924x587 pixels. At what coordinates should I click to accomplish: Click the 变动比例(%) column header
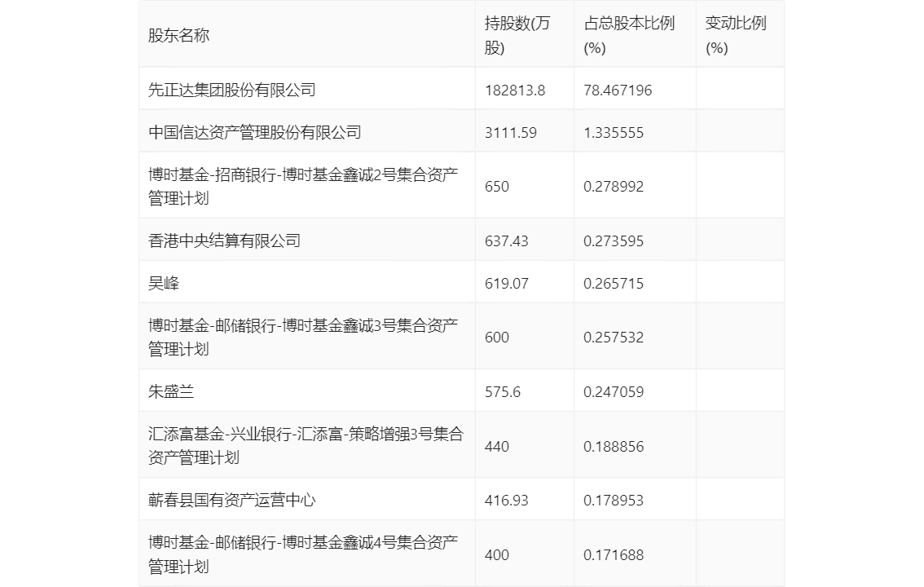click(x=736, y=35)
